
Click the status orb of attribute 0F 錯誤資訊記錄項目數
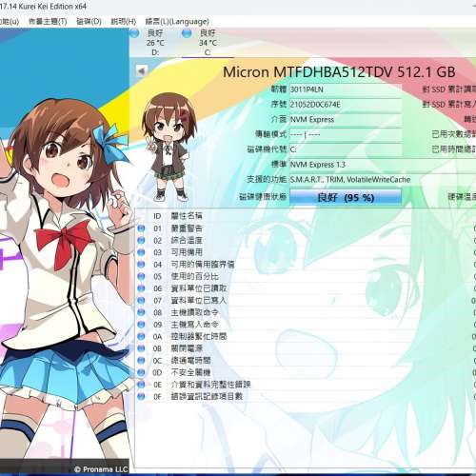click(x=141, y=396)
